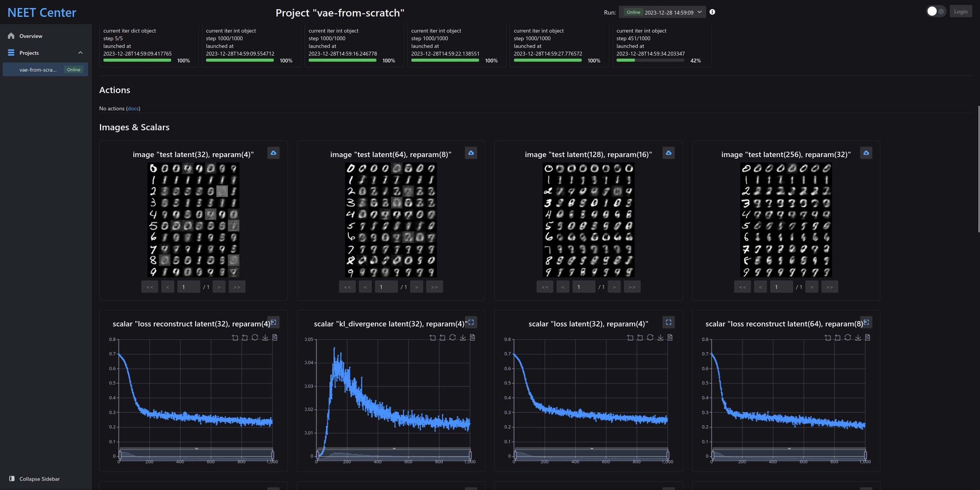
Task: Click the test latent(256) digits image
Action: pos(786,220)
